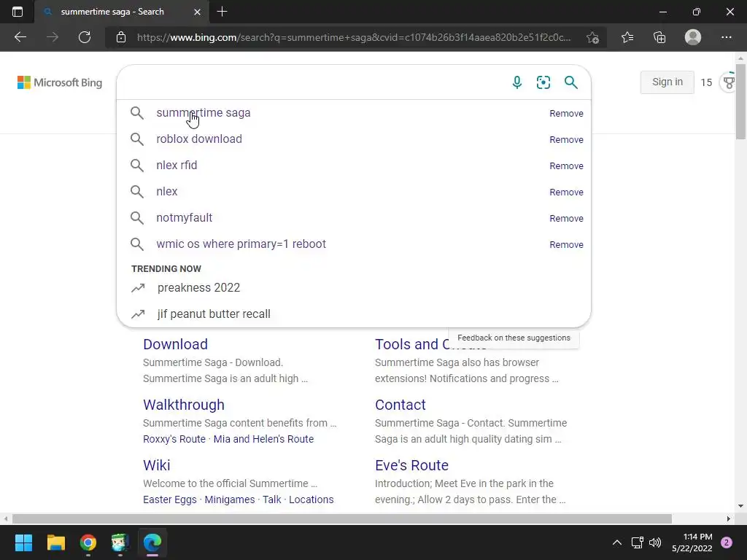Image resolution: width=747 pixels, height=560 pixels.
Task: Open Easter Eggs sublink
Action: coord(169,499)
